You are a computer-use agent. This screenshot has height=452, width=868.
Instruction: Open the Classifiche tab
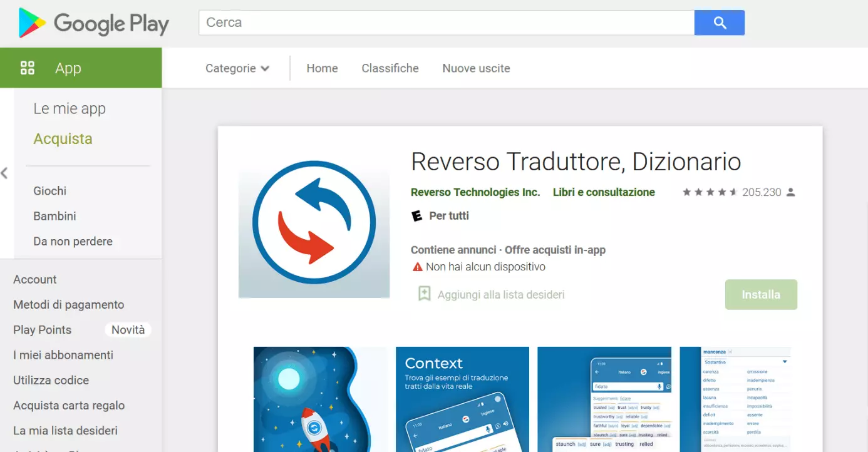point(390,68)
